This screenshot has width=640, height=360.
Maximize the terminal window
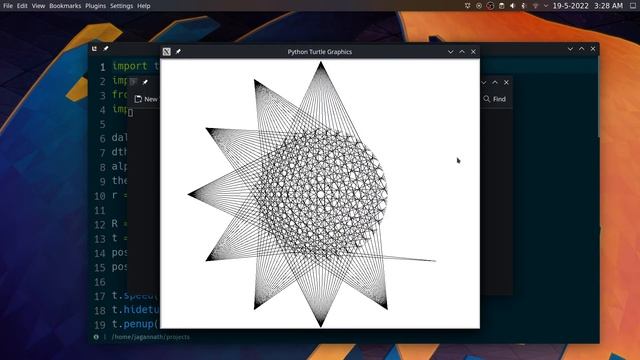click(495, 82)
